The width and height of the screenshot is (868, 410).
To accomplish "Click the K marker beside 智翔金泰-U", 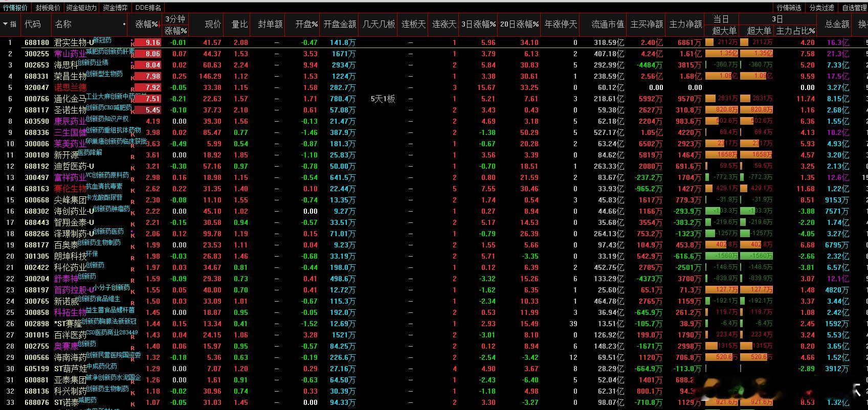I will coord(133,224).
